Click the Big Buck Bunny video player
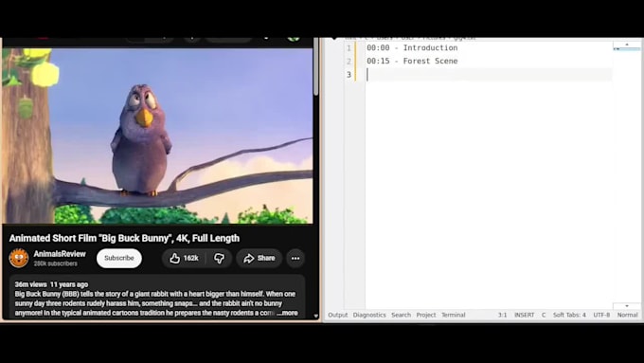Image resolution: width=644 pixels, height=363 pixels. [157, 136]
